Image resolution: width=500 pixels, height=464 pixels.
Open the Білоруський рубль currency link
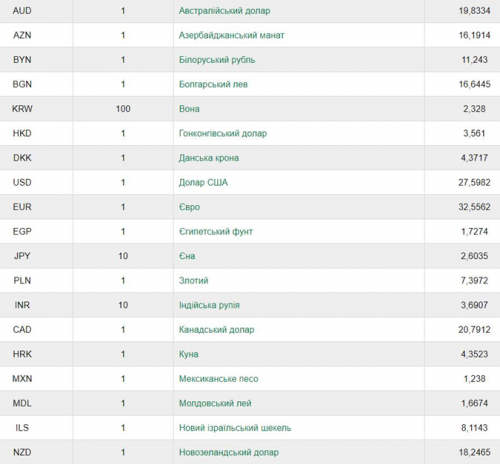[x=217, y=60]
